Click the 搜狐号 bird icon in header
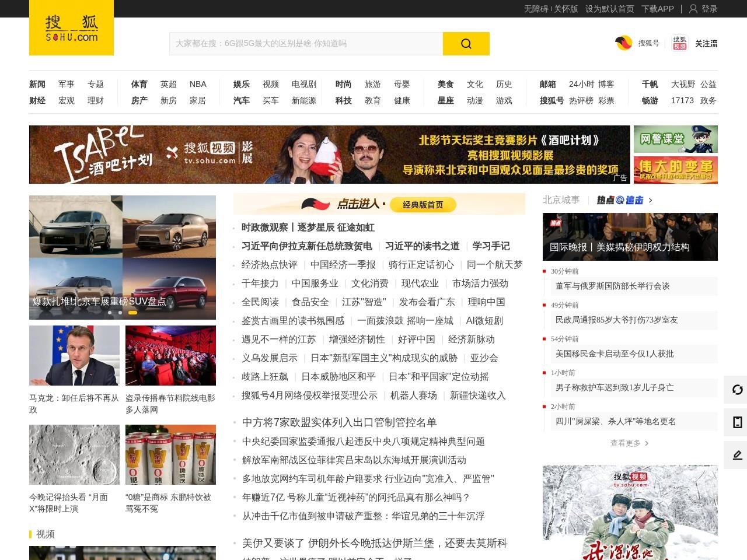 point(624,43)
